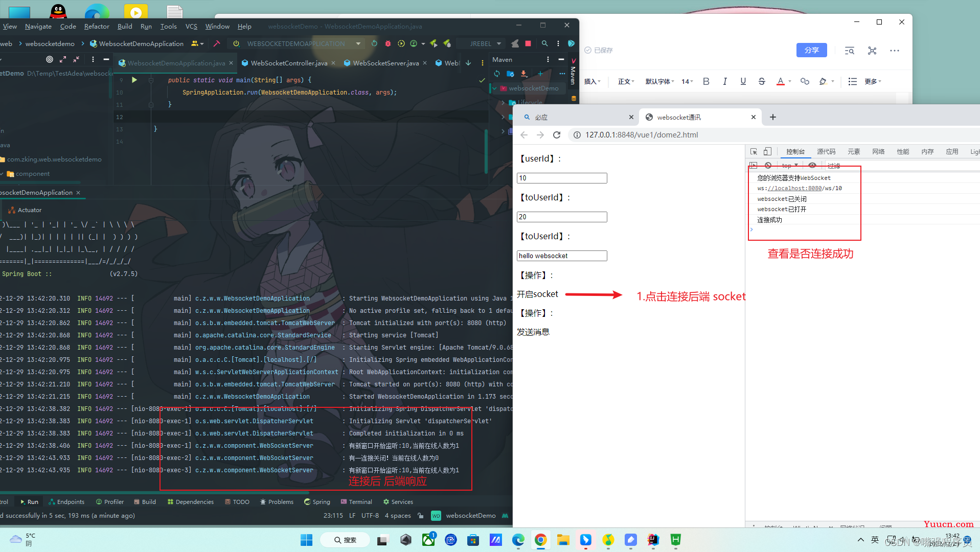Open DevTools top context dropdown
Screen dimensions: 980x552
pos(790,165)
